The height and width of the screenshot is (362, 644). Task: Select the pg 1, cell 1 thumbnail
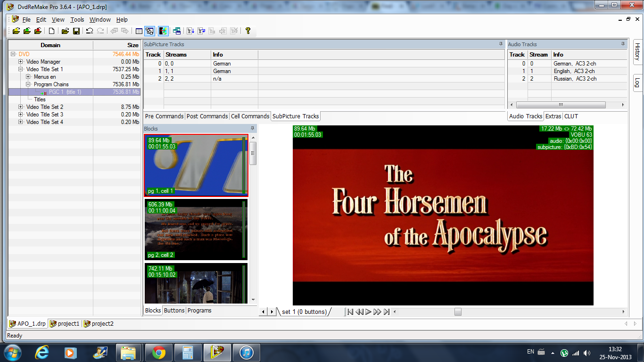click(x=196, y=165)
